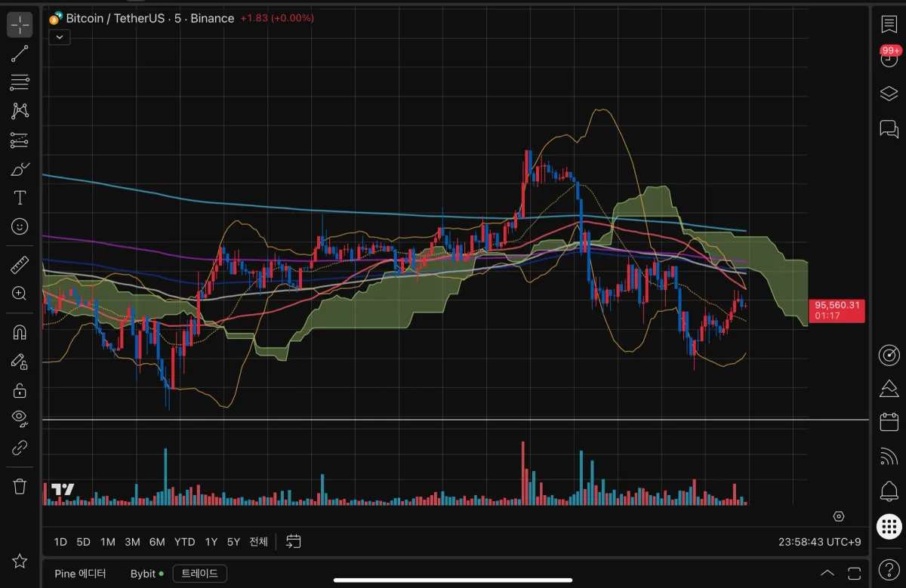This screenshot has width=906, height=588.
Task: Open the target radar icon
Action: [889, 355]
